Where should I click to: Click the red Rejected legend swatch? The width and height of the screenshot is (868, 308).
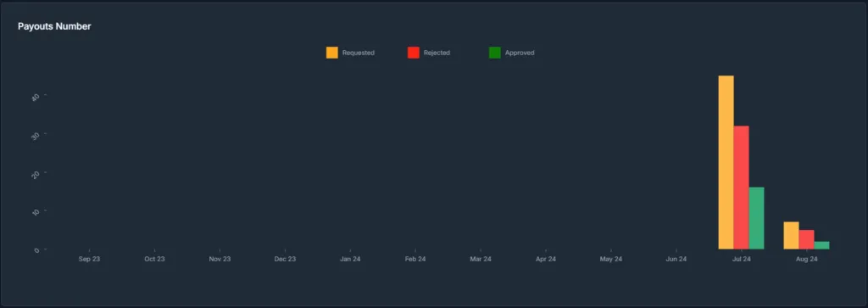(x=414, y=53)
